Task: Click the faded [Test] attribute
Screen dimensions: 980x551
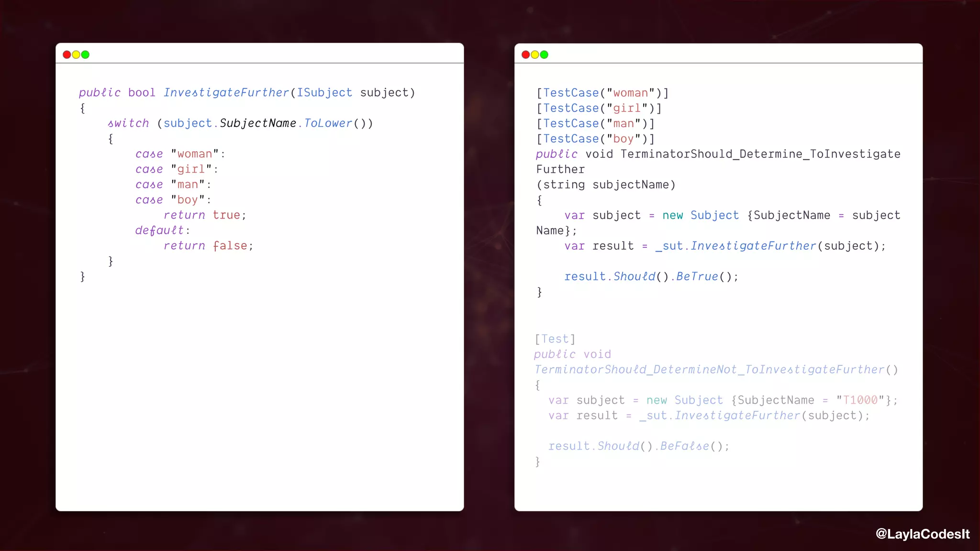Action: click(555, 339)
